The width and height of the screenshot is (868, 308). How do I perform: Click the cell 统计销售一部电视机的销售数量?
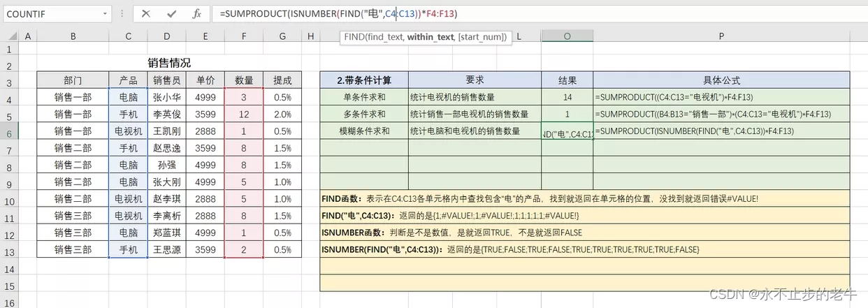click(x=475, y=115)
